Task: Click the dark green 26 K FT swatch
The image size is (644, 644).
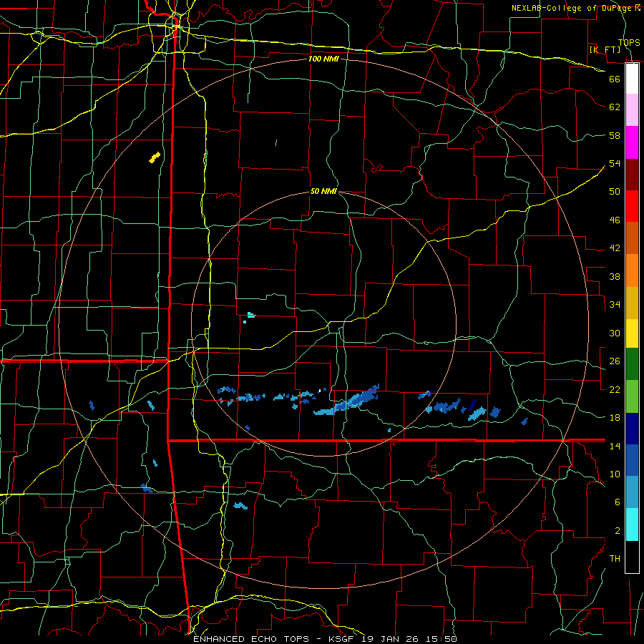Action: (632, 364)
